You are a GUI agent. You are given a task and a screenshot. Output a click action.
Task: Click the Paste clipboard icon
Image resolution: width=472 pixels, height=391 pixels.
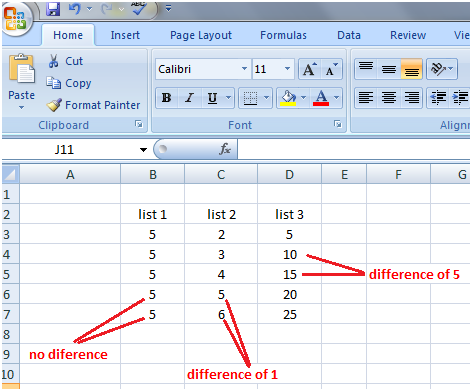point(22,68)
